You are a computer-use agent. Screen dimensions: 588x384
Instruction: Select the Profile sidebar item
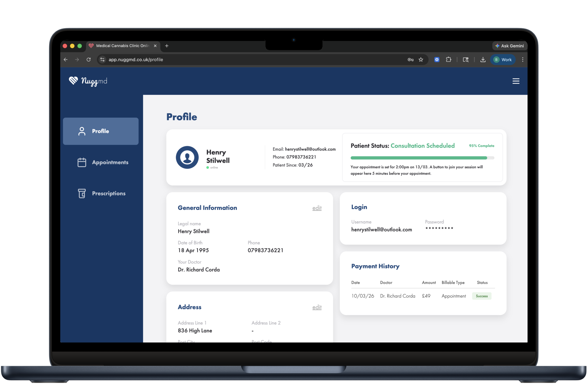(101, 131)
